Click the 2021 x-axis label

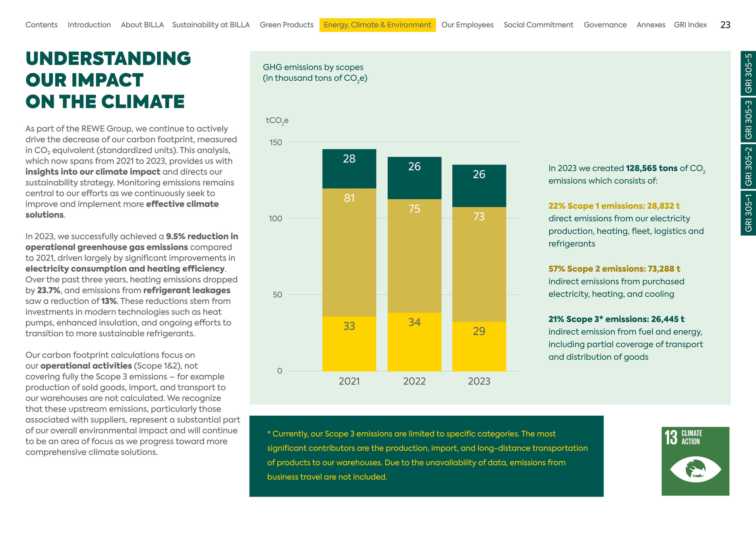coord(349,382)
